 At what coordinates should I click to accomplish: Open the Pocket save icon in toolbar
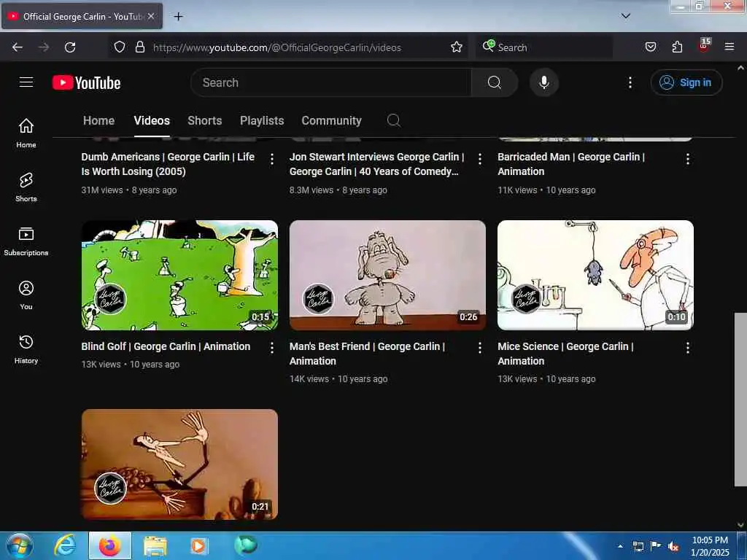click(x=650, y=47)
